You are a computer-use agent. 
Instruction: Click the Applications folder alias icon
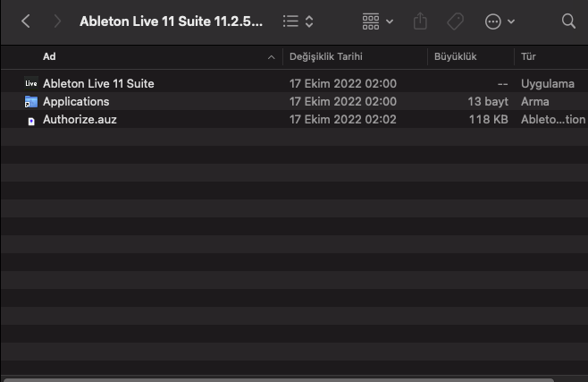click(x=31, y=102)
